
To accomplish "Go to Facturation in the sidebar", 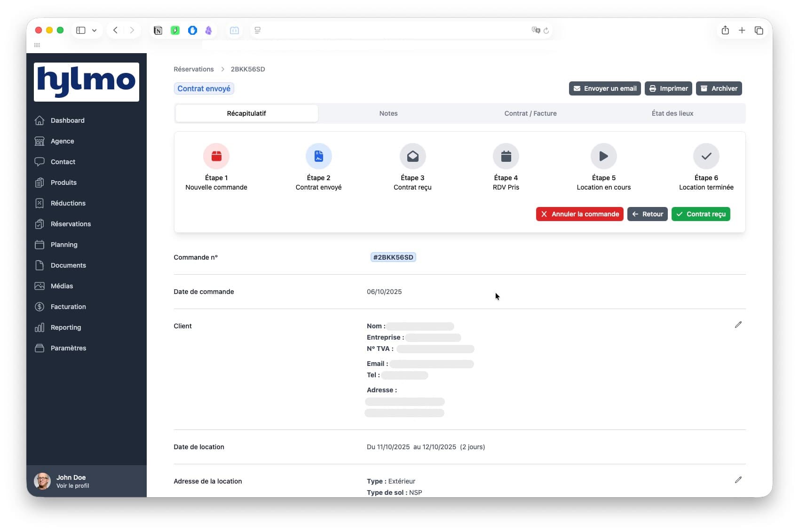I will coord(68,307).
